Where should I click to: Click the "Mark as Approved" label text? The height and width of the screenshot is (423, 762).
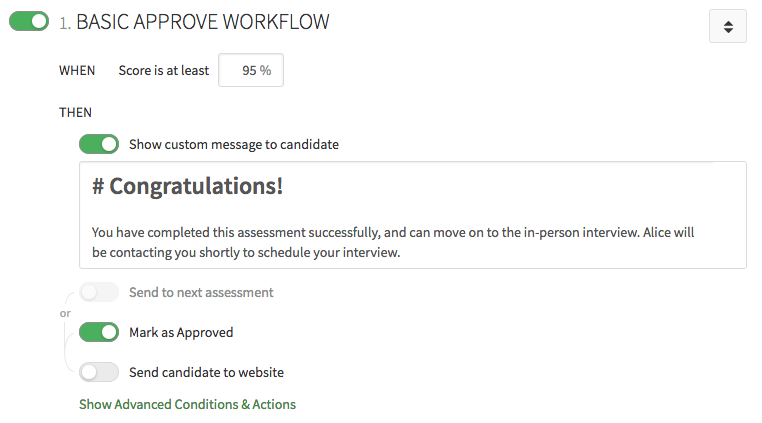181,332
